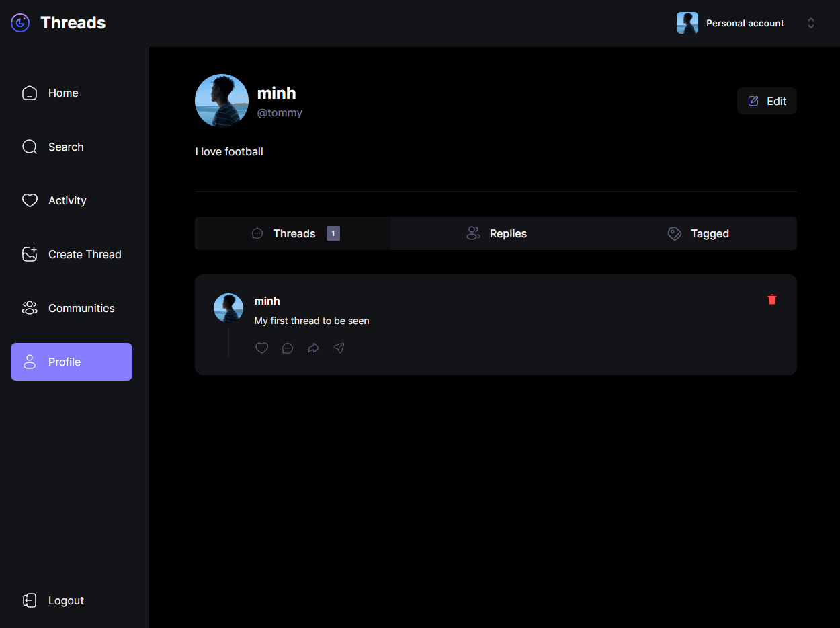Switch to the Tagged tab
Image resolution: width=840 pixels, height=628 pixels.
click(699, 233)
